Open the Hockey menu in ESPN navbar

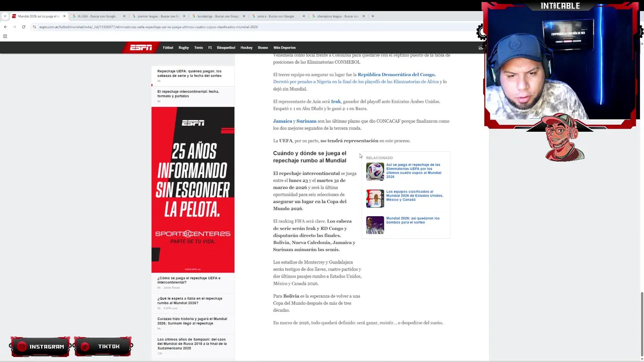click(247, 48)
